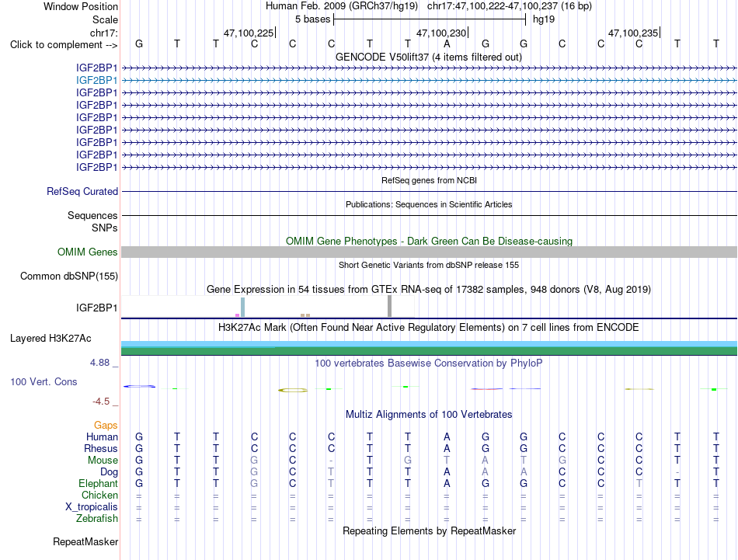Click the 'Click to complement -->' label
Viewport: 738px width, 560px height.
64,45
